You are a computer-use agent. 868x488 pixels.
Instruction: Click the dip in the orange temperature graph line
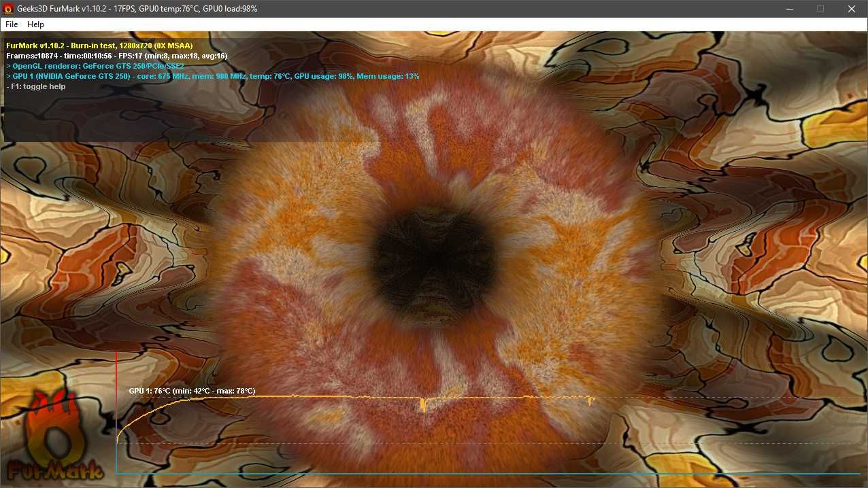(422, 404)
